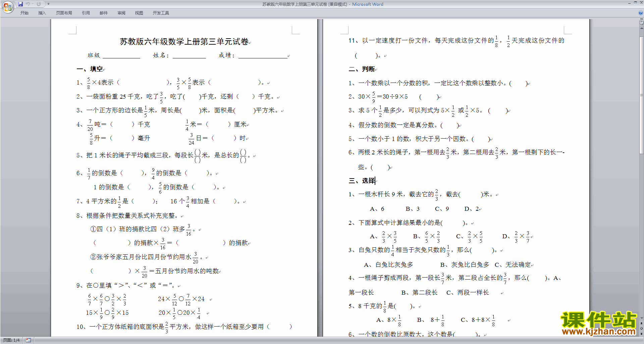Start macro recording from the status bar icon
Image resolution: width=644 pixels, height=344 pixels.
pos(28,340)
